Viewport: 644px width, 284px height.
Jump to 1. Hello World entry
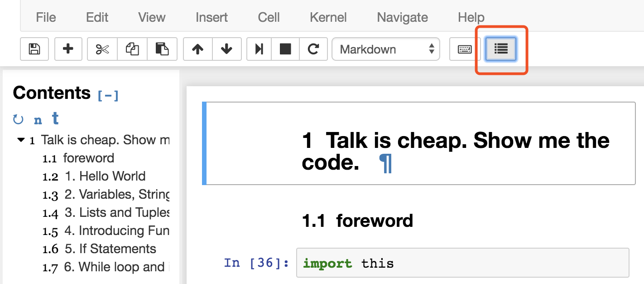pos(105,176)
